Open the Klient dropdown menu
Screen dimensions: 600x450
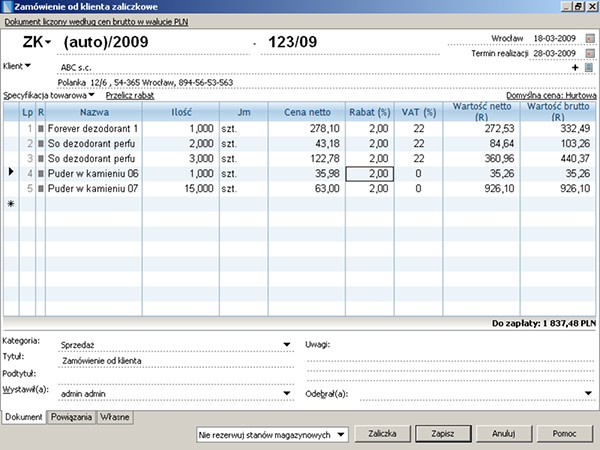pyautogui.click(x=27, y=66)
